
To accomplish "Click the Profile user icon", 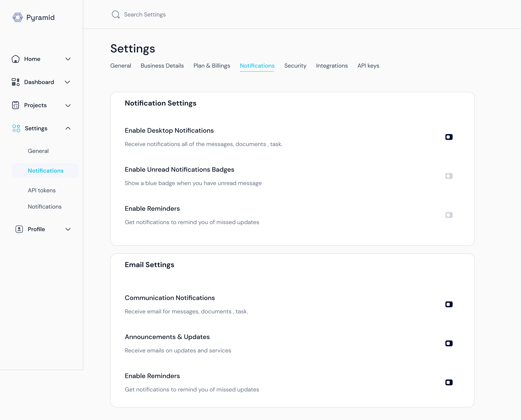I will point(19,229).
